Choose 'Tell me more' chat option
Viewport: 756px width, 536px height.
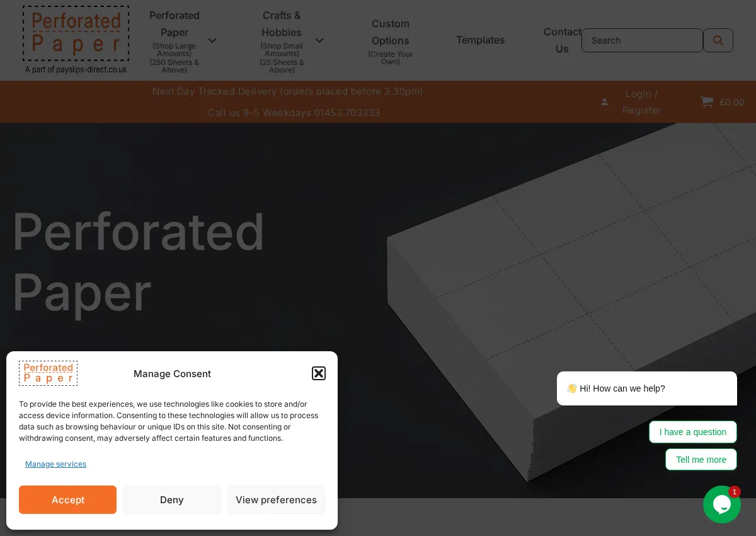pos(701,460)
